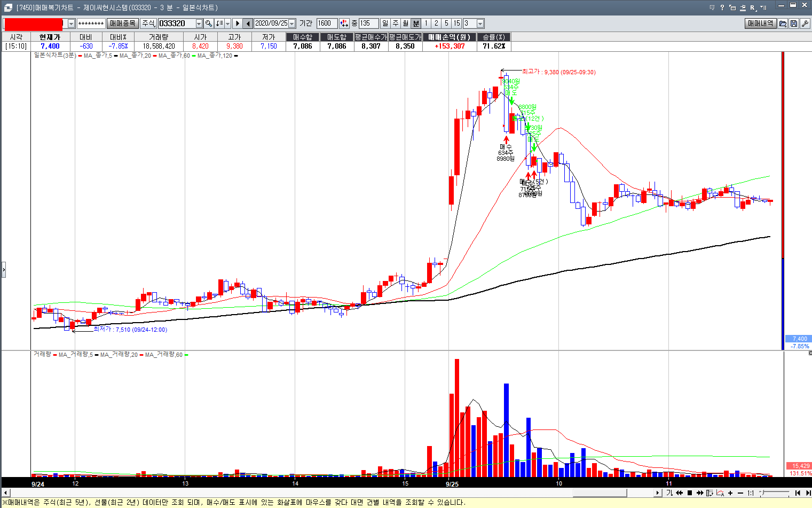
Task: Click 최고가 9,380 label on chart
Action: tap(558, 72)
